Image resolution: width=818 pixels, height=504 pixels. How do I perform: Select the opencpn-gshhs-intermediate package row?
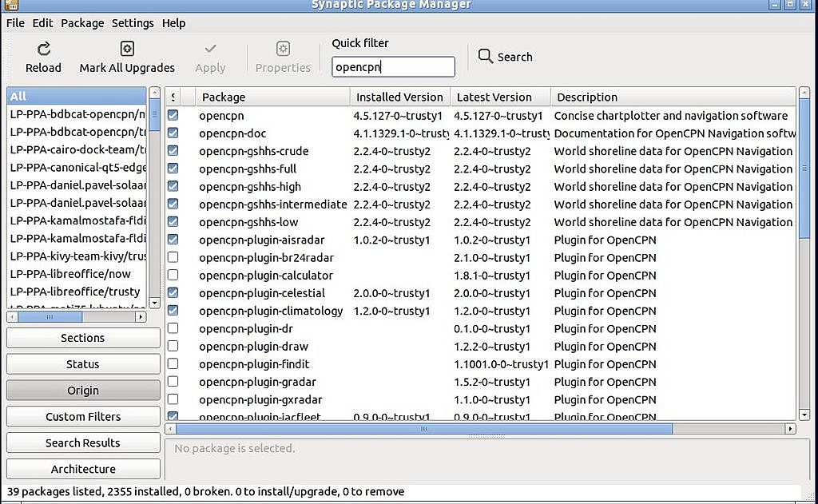point(481,204)
